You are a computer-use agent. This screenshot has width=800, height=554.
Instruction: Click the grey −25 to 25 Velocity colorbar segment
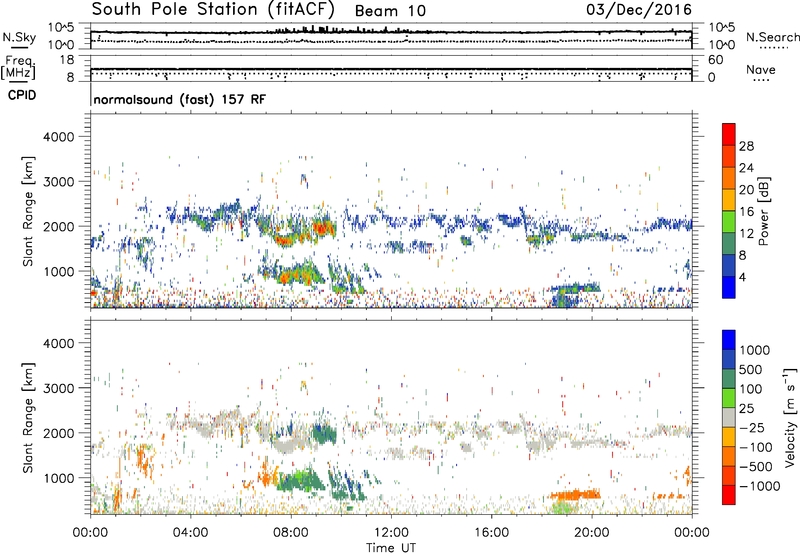point(729,417)
